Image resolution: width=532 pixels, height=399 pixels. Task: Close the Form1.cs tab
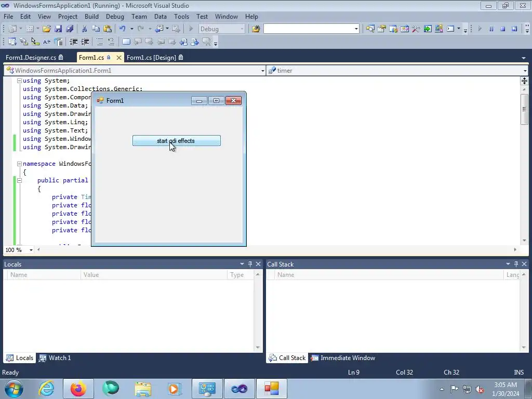pos(119,58)
